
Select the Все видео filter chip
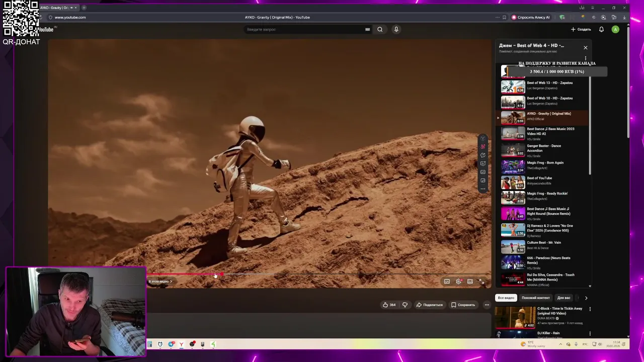point(506,298)
